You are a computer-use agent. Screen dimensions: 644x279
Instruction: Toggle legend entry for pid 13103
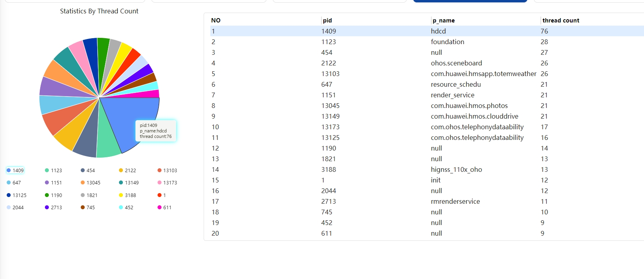click(167, 170)
